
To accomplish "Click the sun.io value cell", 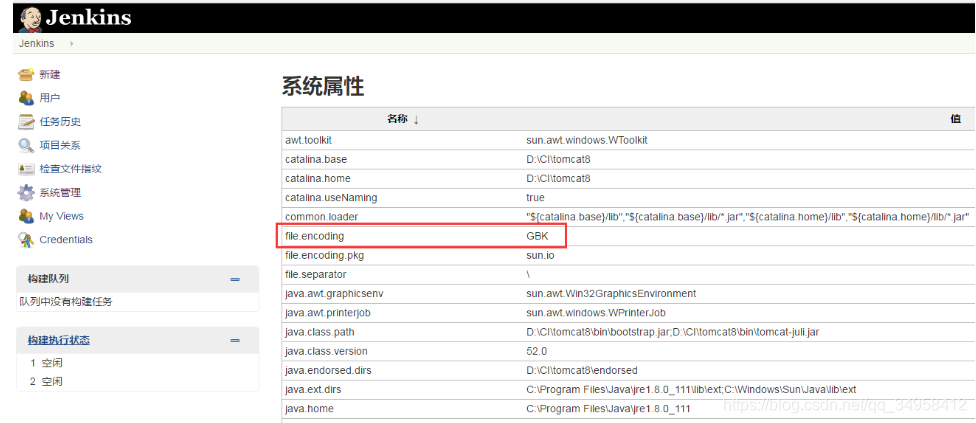I will [x=540, y=255].
